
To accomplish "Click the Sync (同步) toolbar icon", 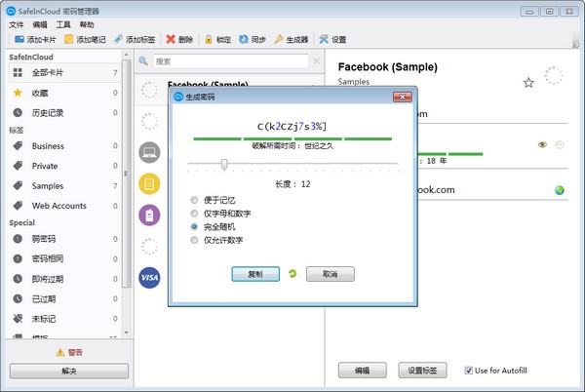I will pos(244,39).
